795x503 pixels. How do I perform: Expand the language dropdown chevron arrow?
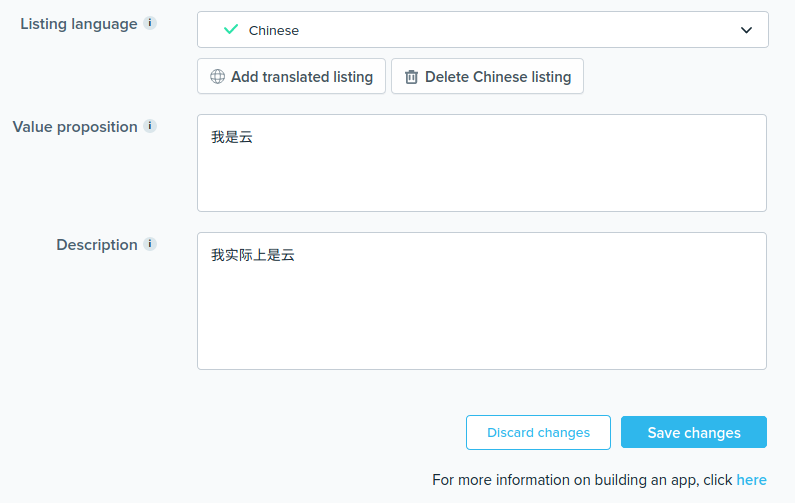coord(746,30)
